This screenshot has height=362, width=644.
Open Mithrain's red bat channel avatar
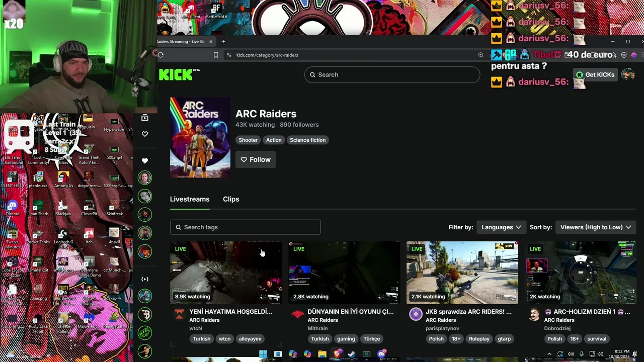click(x=297, y=315)
